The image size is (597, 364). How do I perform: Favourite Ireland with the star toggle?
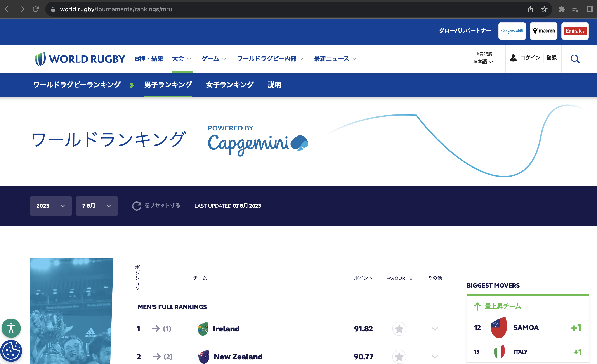point(399,329)
